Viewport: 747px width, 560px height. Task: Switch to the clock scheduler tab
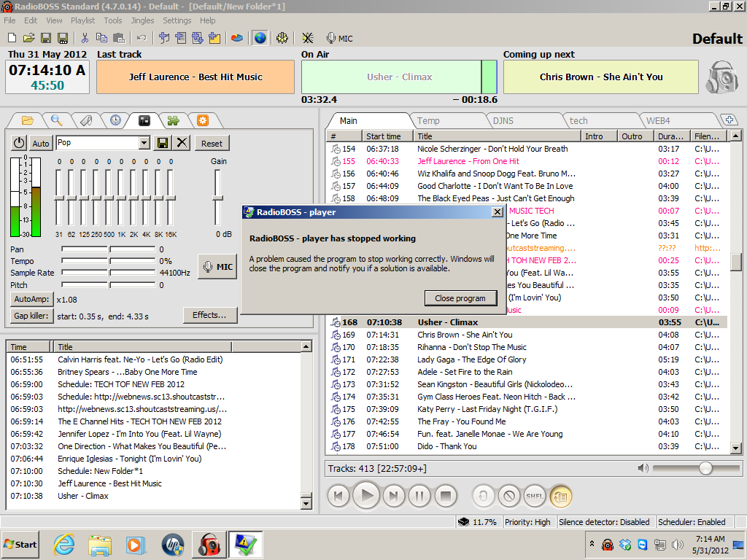pyautogui.click(x=115, y=120)
